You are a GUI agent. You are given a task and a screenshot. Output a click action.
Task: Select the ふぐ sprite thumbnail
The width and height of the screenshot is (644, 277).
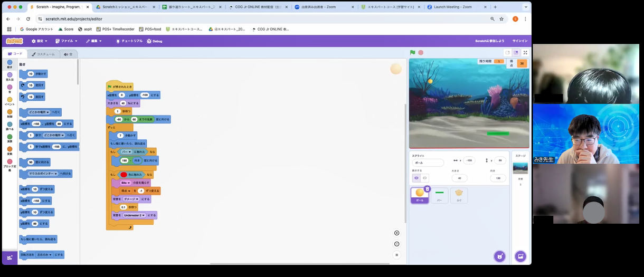[x=459, y=195]
